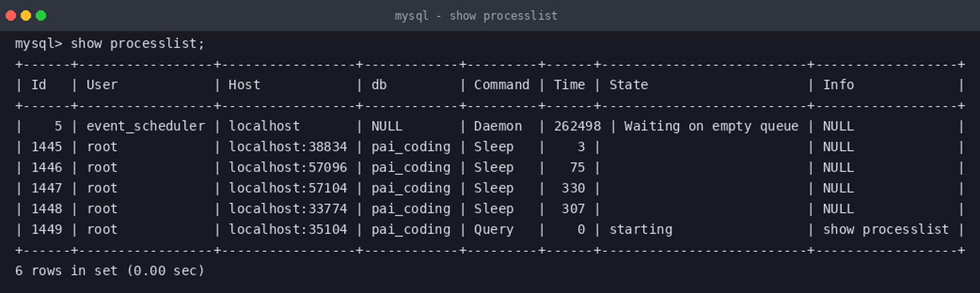This screenshot has width=980, height=293.
Task: Click the '6 rows in set (0.00 sec)' line
Action: point(110,271)
